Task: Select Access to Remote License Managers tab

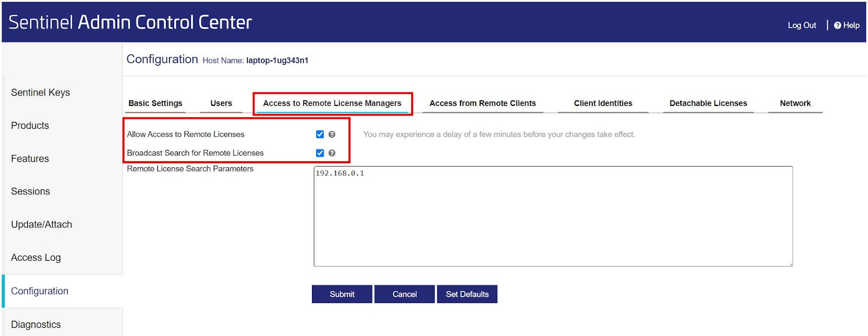Action: (x=332, y=103)
